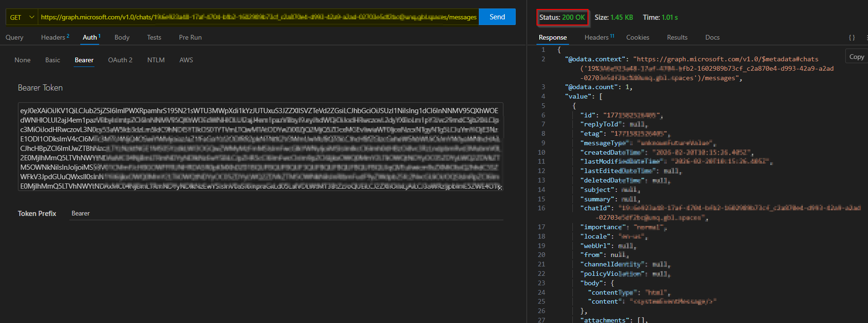Click the "@odata.context" key in response

pyautogui.click(x=596, y=59)
